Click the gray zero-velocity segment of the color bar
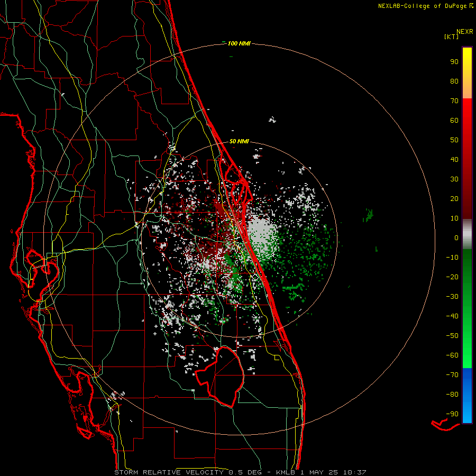 (467, 234)
